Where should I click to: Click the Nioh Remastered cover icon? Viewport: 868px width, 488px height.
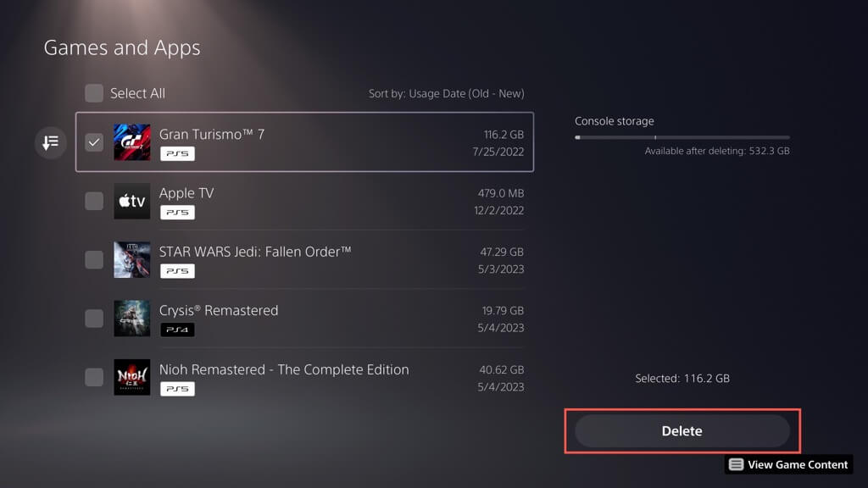(131, 378)
